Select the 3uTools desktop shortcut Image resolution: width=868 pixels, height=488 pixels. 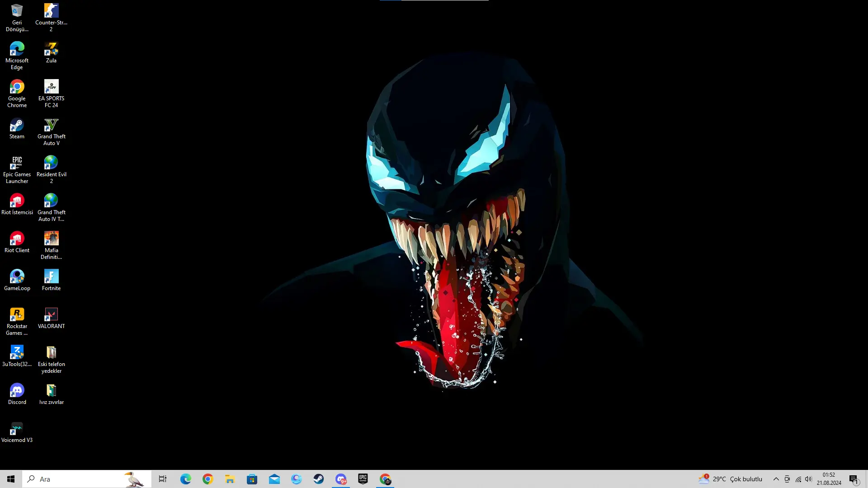pyautogui.click(x=17, y=356)
